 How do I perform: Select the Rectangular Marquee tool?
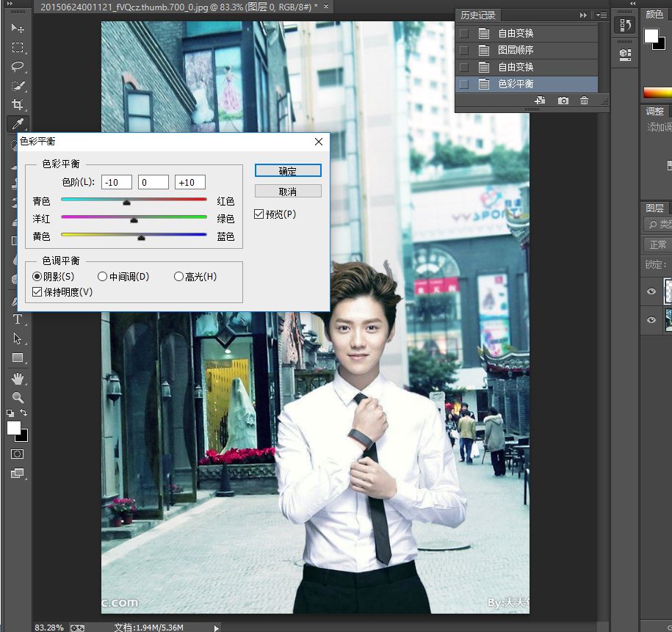(18, 47)
